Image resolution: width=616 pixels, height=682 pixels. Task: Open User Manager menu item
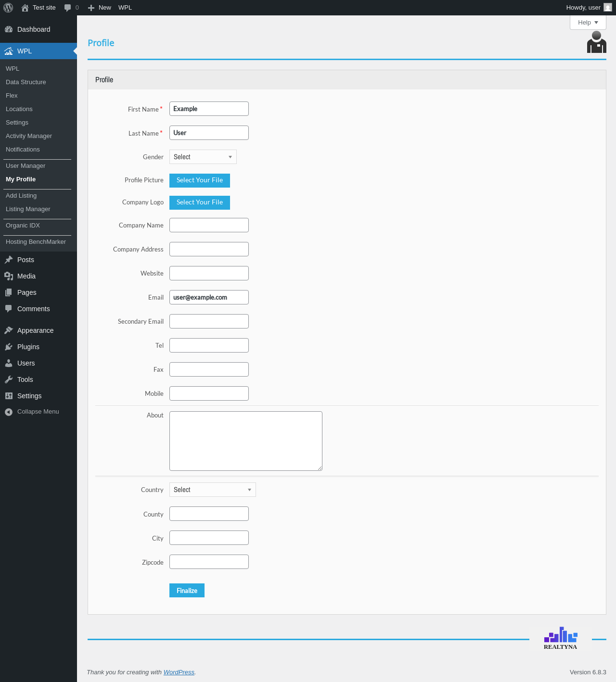pos(26,166)
